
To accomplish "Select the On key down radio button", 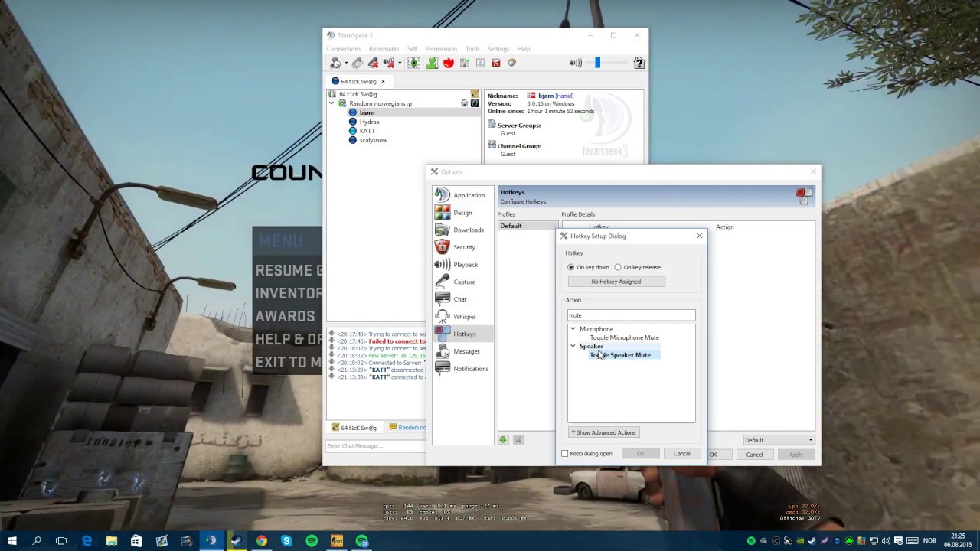I will pyautogui.click(x=571, y=267).
